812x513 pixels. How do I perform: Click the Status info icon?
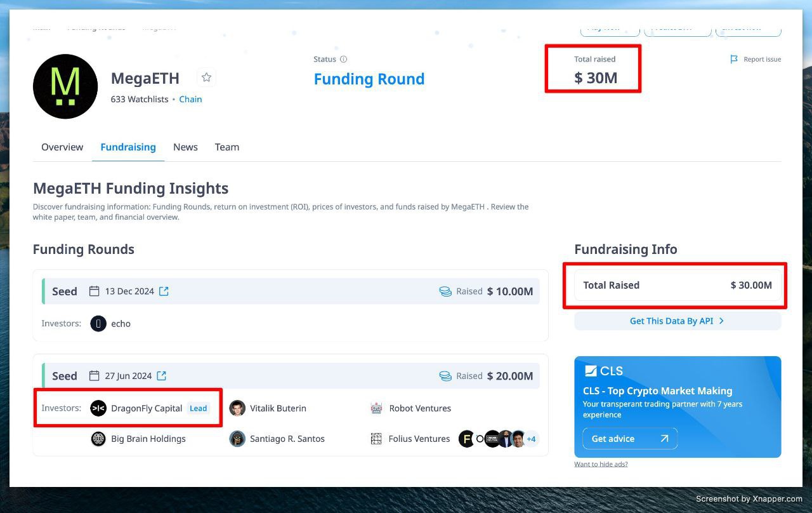[344, 59]
